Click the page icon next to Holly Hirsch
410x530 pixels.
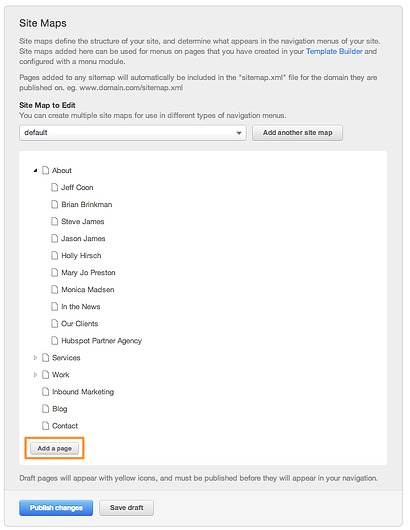pos(54,256)
